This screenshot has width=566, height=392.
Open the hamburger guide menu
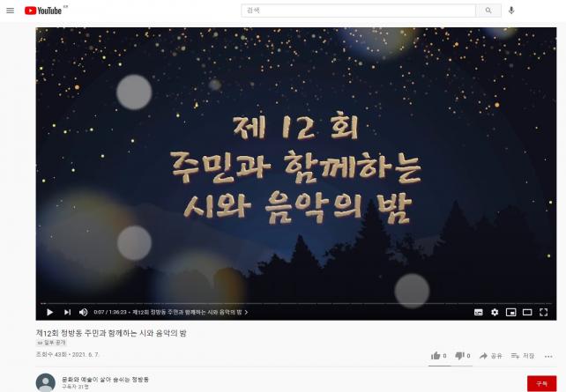(10, 11)
